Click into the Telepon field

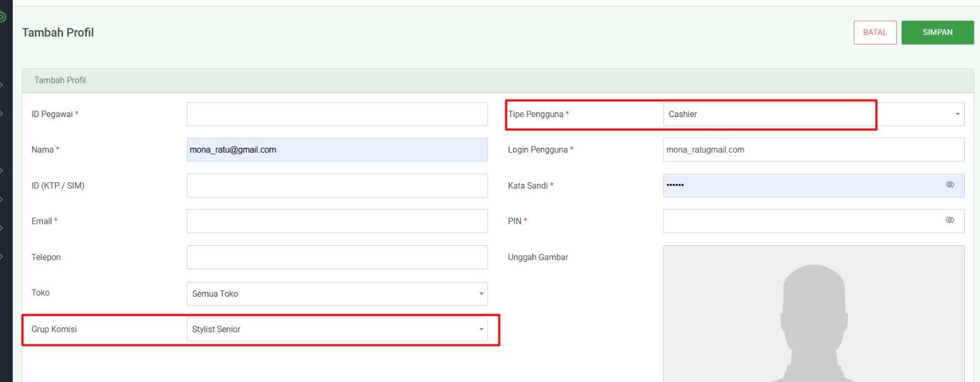click(x=337, y=257)
